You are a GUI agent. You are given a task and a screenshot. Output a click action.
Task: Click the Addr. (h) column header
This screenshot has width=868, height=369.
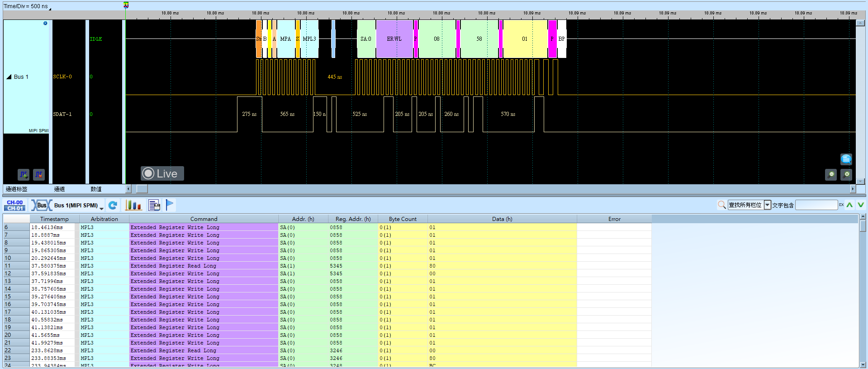tap(303, 219)
